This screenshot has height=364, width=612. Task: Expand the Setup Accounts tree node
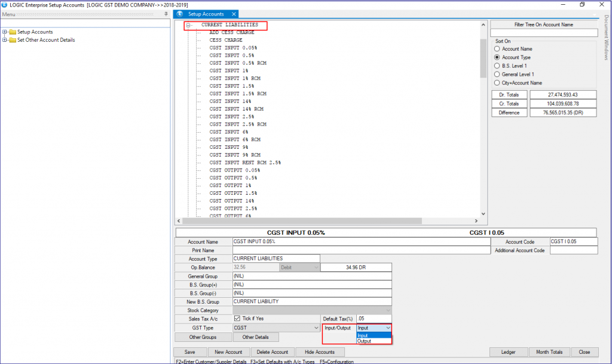coord(6,32)
